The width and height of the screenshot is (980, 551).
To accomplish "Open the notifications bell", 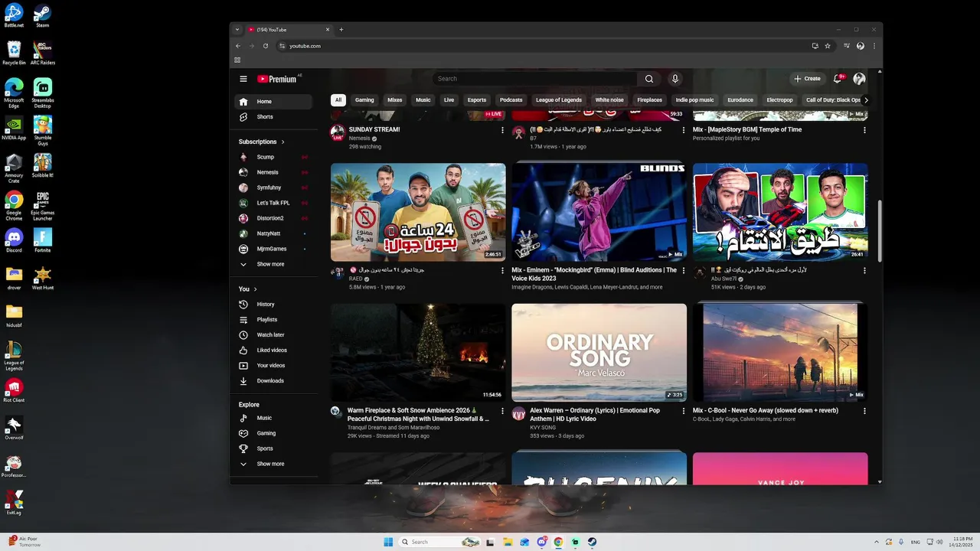I will tap(838, 79).
